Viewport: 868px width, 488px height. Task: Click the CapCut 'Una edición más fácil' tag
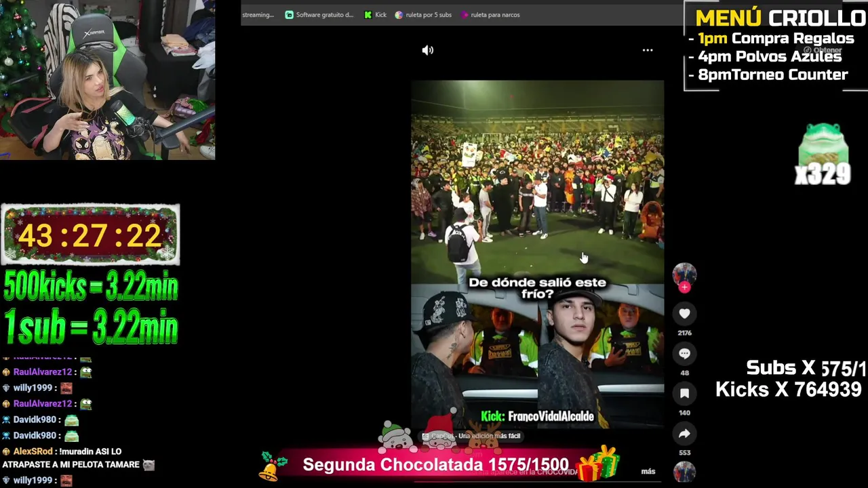[471, 436]
